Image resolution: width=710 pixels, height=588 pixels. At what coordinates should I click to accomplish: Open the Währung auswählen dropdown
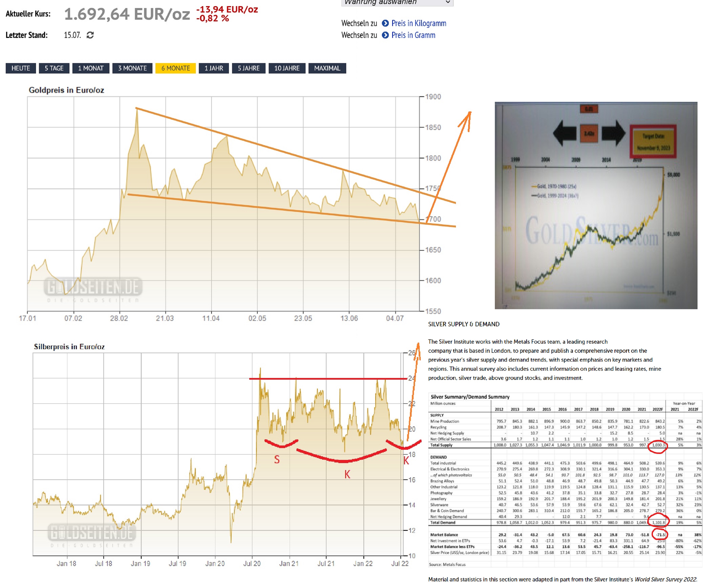click(x=397, y=3)
